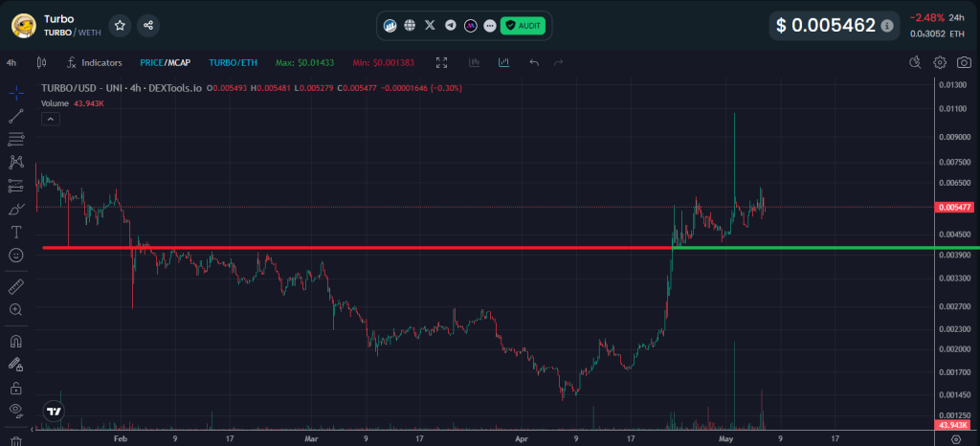Select the trend line tool
The image size is (980, 446).
[x=16, y=116]
